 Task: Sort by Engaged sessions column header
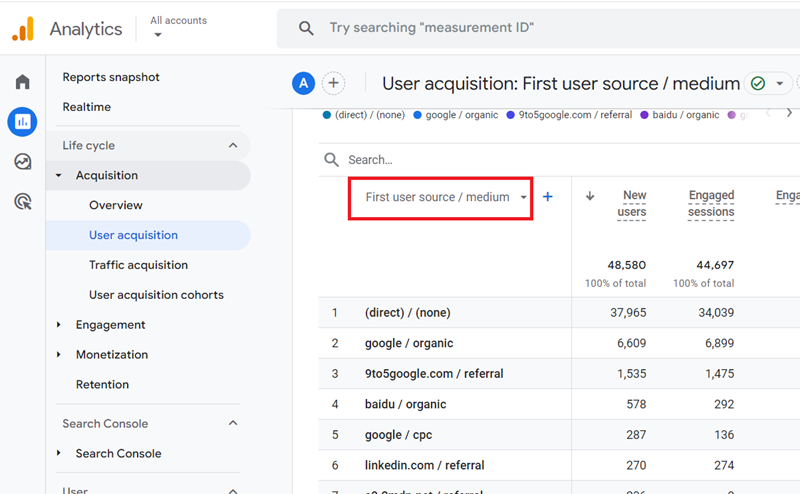click(x=711, y=204)
